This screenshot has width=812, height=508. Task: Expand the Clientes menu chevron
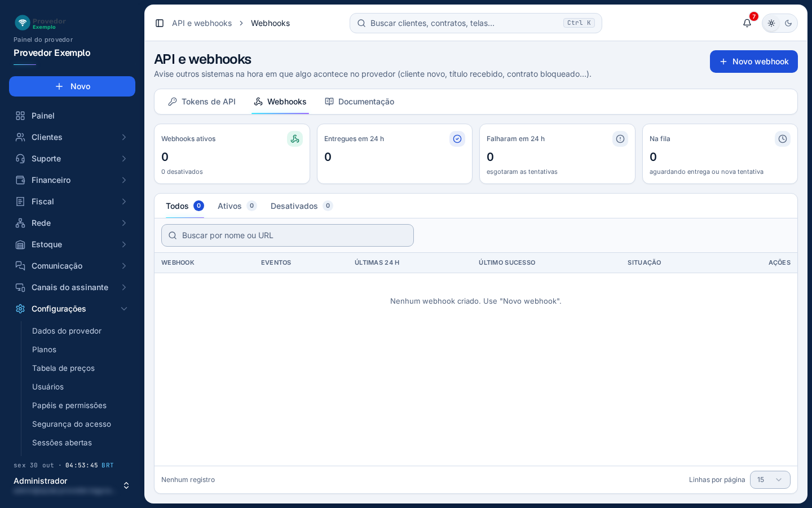coord(124,137)
